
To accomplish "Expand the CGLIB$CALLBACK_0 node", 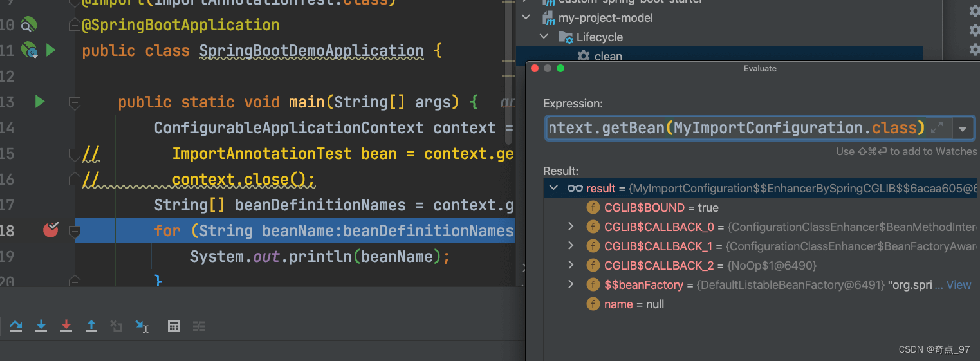I will [570, 227].
